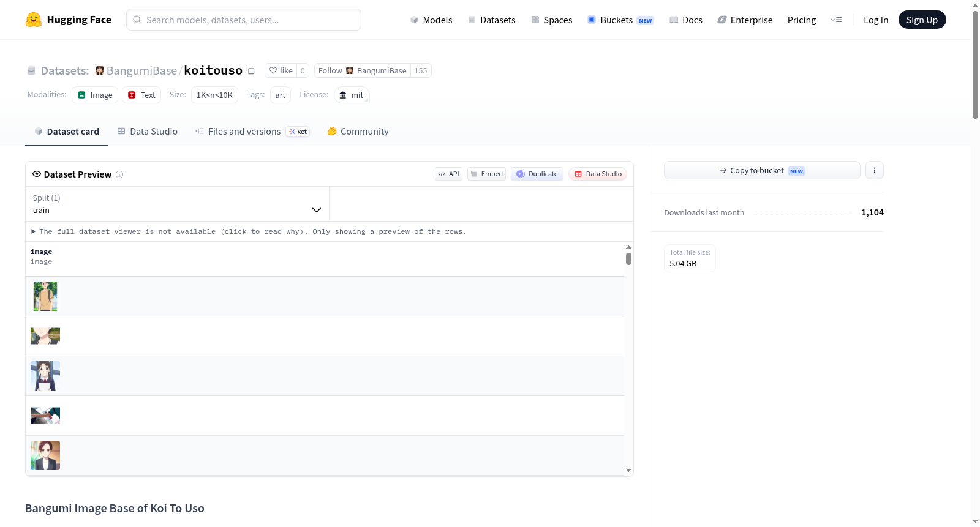
Task: Click the Embed button
Action: tap(487, 174)
